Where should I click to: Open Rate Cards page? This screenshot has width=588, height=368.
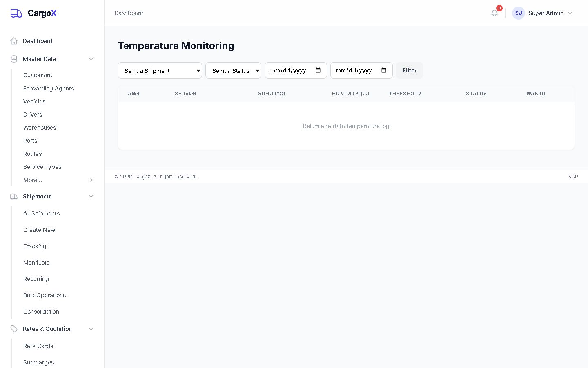[38, 346]
